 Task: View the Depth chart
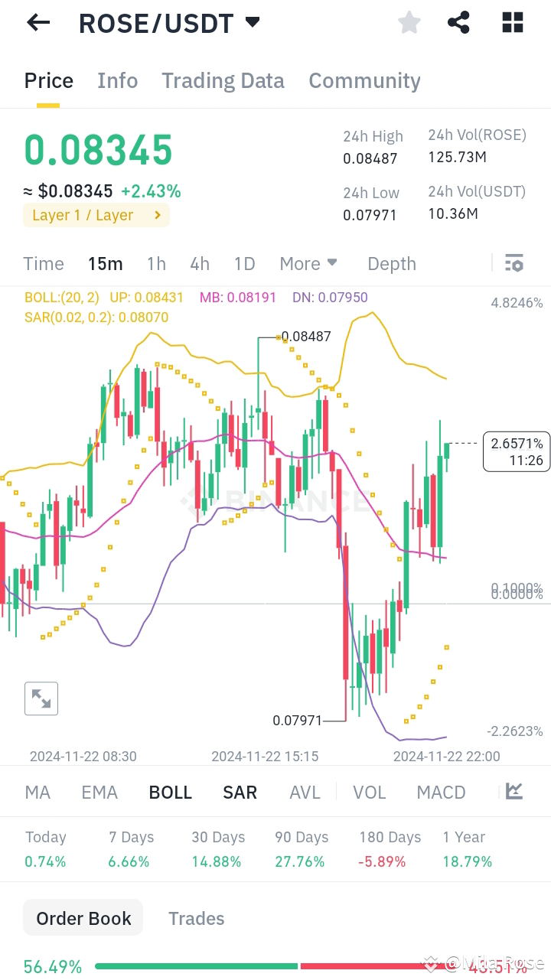(391, 263)
